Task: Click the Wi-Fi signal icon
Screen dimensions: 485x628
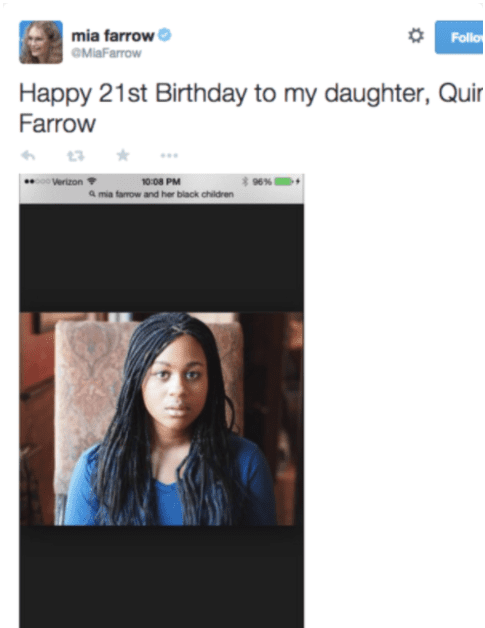Action: 92,181
